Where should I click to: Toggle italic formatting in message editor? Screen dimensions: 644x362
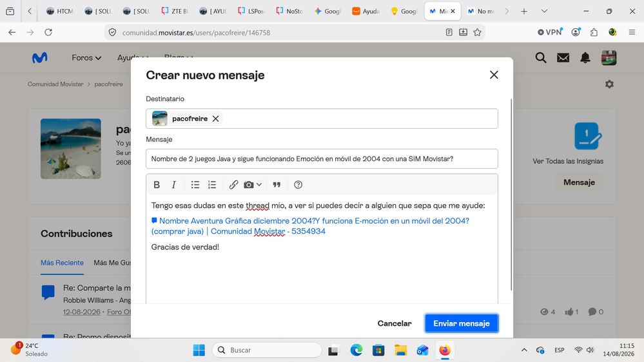point(174,185)
